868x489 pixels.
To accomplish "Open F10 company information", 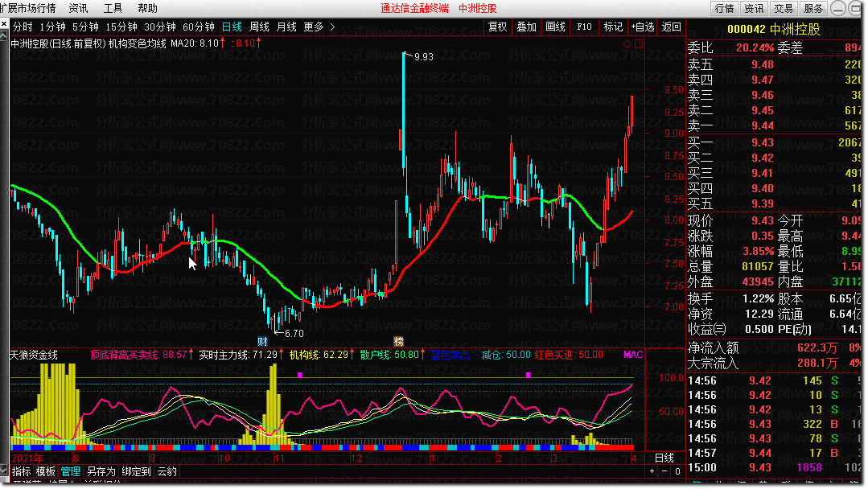I will click(x=584, y=27).
